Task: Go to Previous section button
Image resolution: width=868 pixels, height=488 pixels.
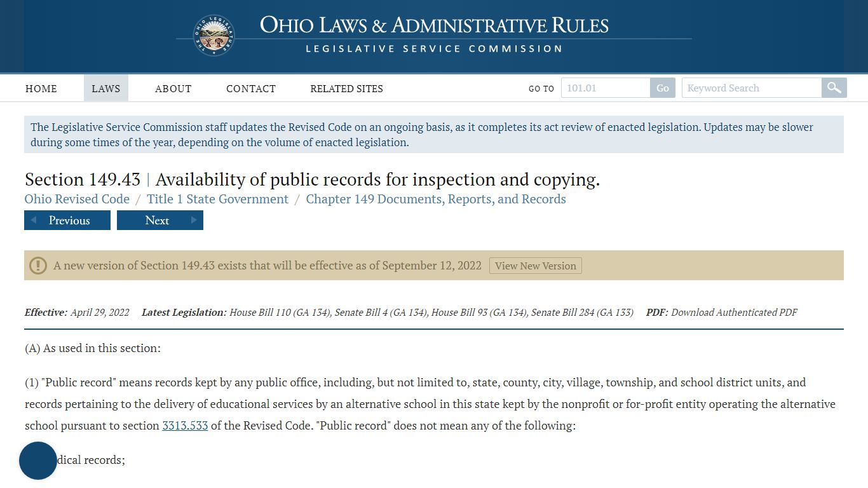Action: 67,220
